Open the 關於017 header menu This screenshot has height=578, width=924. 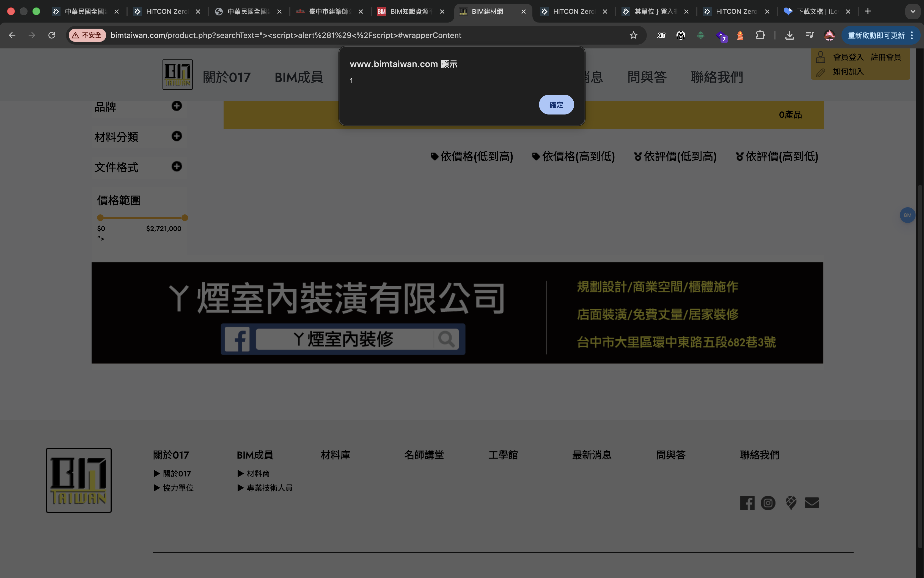227,77
